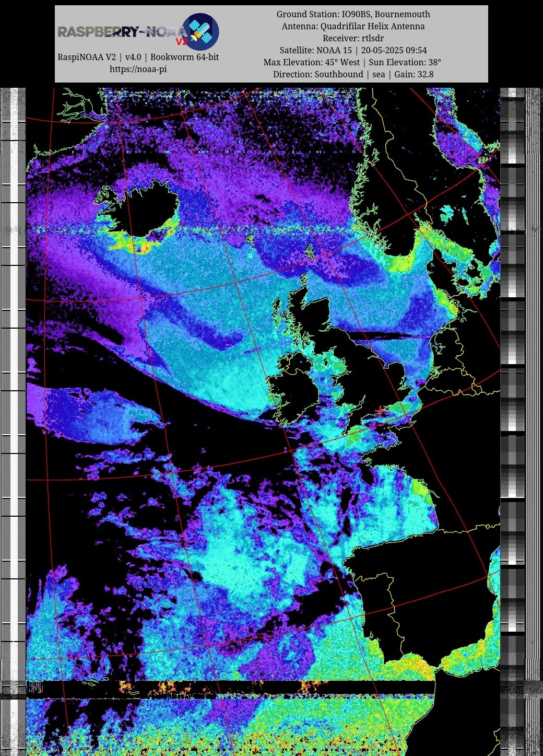The image size is (543, 756).
Task: Click the Raspberry-NOAA V2 satellite logo icon
Action: (x=200, y=32)
